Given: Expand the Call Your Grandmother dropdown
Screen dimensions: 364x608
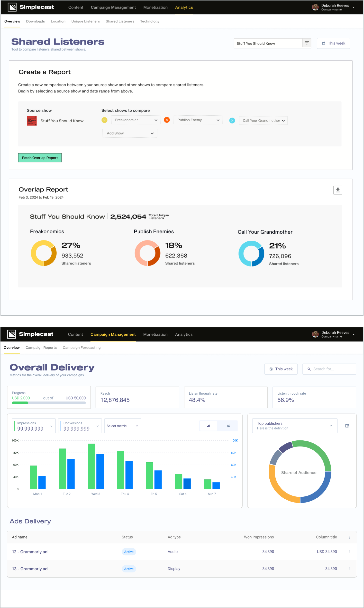Looking at the screenshot, I should tap(263, 121).
